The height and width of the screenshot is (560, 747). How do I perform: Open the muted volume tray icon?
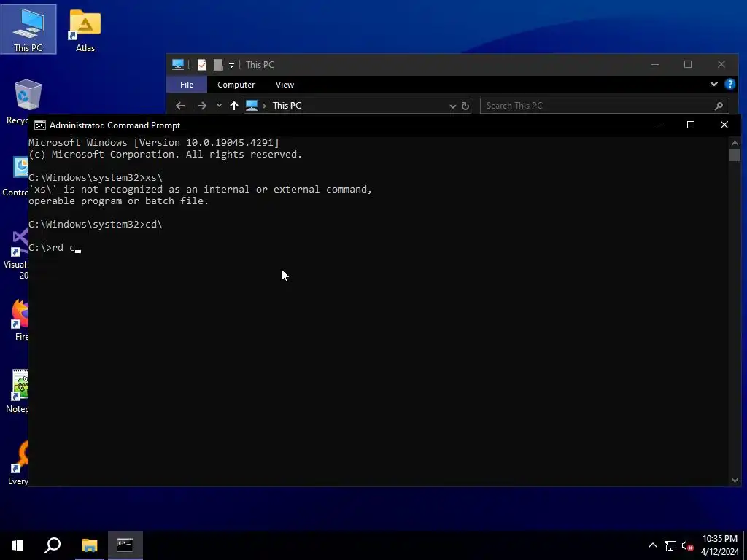(x=687, y=545)
